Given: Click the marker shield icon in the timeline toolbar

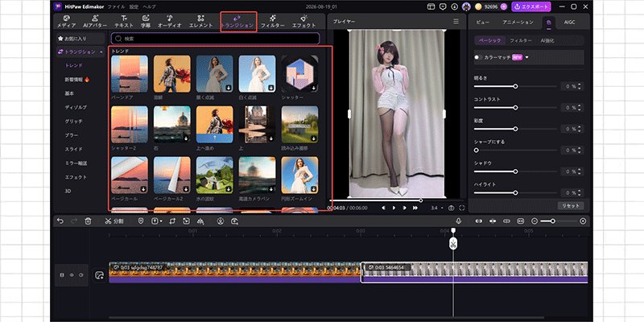Looking at the screenshot, I should (141, 221).
